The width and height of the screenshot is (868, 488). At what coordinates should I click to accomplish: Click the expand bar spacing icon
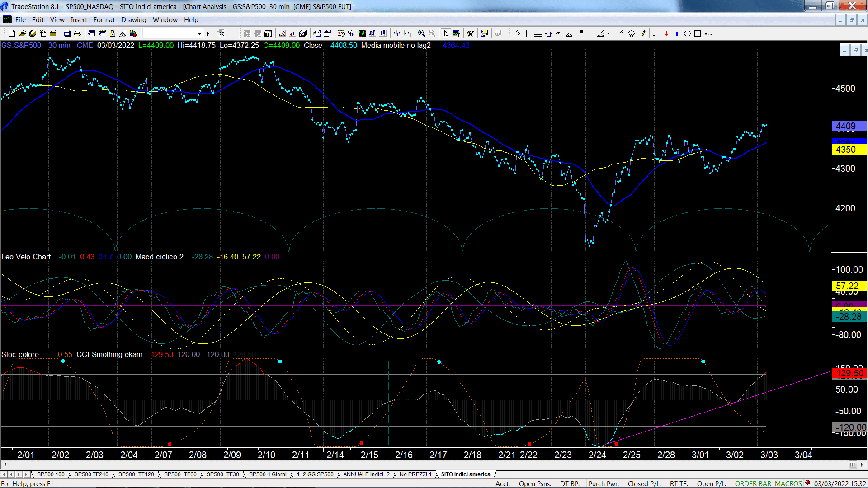click(407, 33)
